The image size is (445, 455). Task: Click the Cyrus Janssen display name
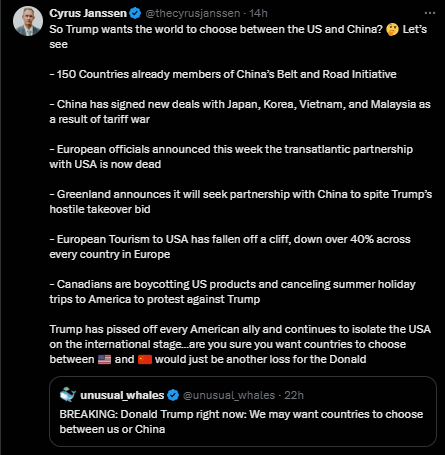pyautogui.click(x=88, y=13)
